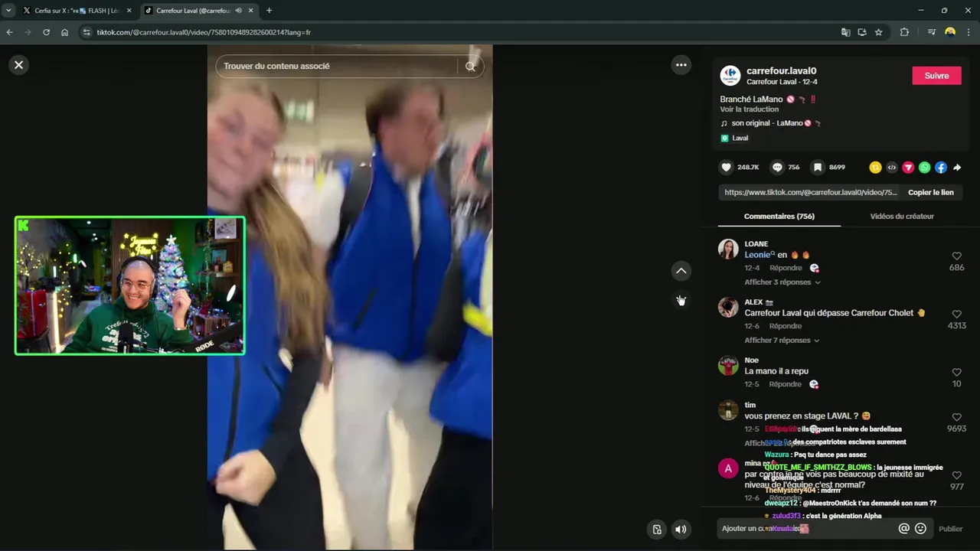Share to WhatsApp
This screenshot has height=551, width=980.
point(924,167)
